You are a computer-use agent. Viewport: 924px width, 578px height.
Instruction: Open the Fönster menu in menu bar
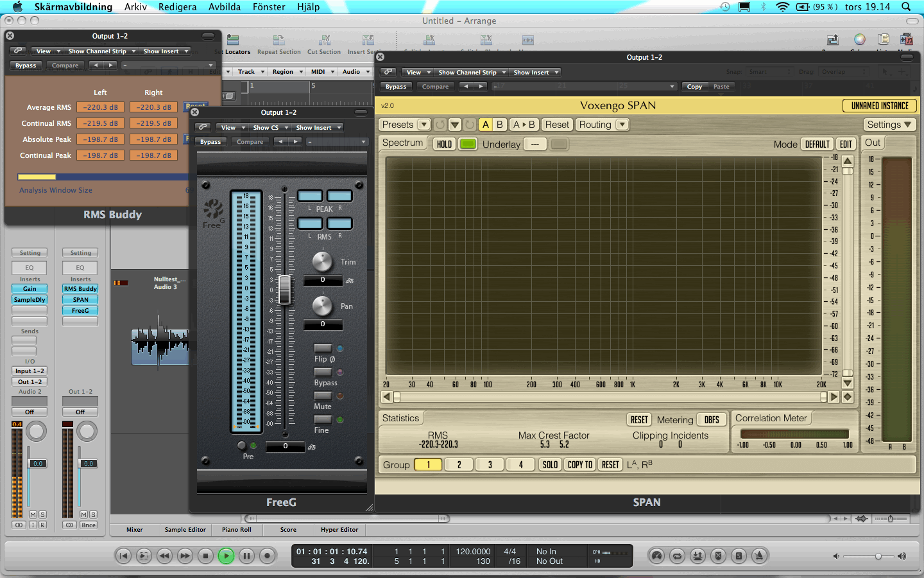(269, 7)
